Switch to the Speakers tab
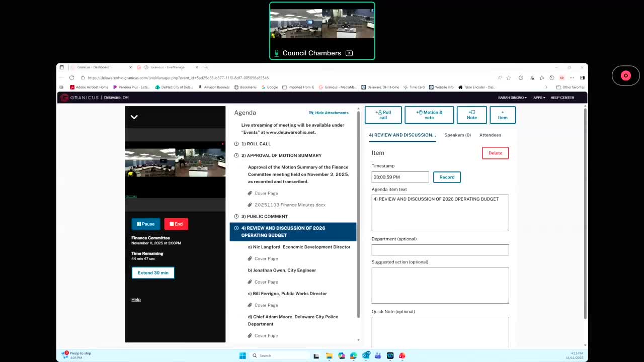The image size is (644, 362). point(457,135)
